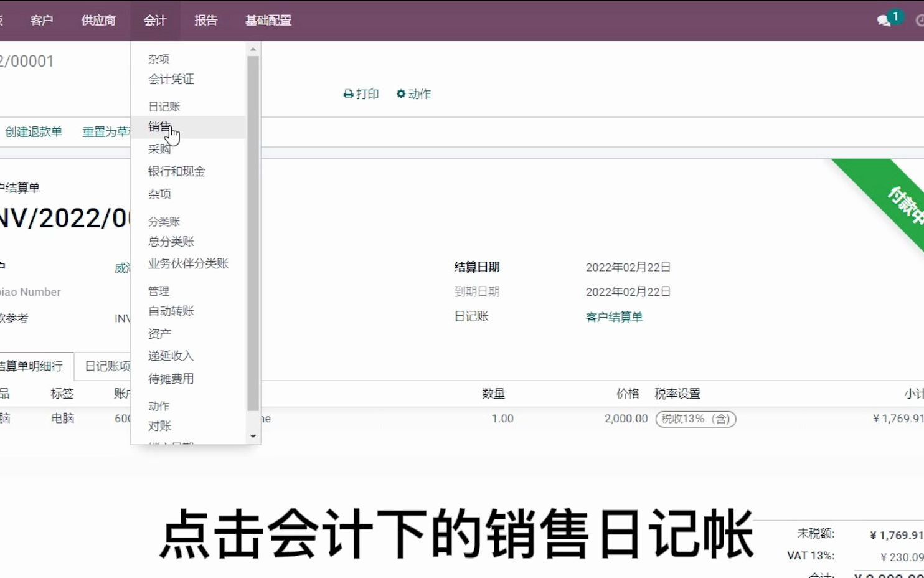Open 递延收入 menu item
This screenshot has height=578, width=924.
click(171, 356)
